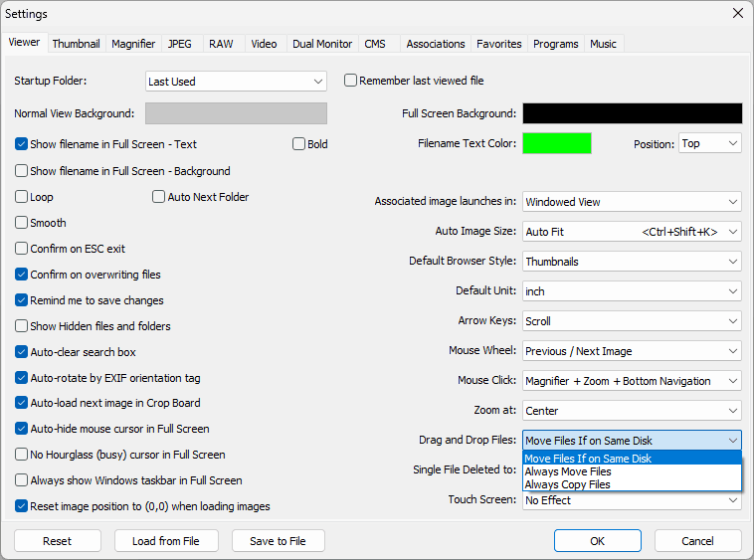Select Always Copy Files option

(568, 484)
